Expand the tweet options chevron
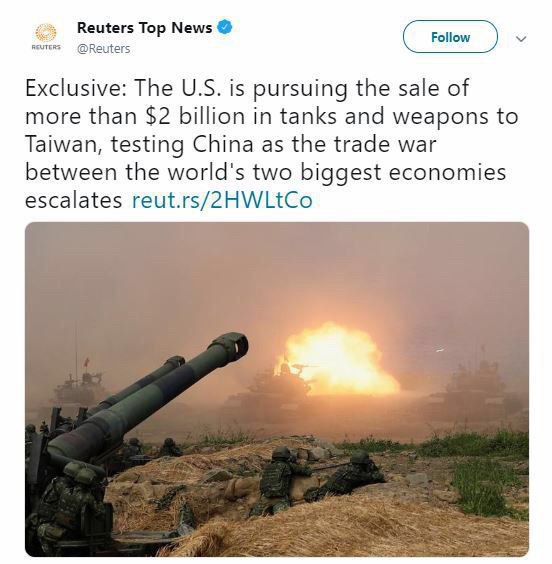552x564 pixels. [521, 38]
